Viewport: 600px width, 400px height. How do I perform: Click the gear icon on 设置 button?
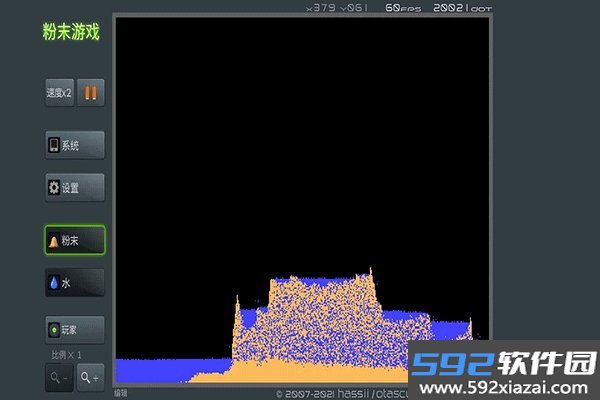coord(54,188)
